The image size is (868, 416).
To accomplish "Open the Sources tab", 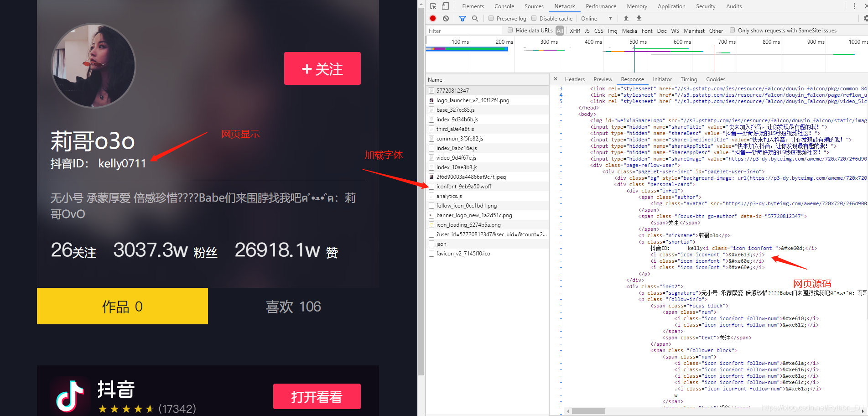I will click(x=534, y=6).
